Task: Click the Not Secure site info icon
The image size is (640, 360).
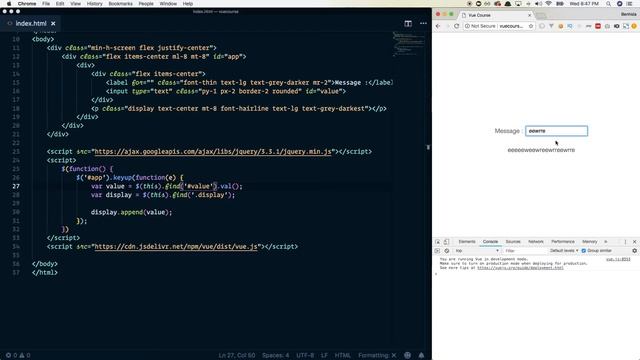Action: pyautogui.click(x=467, y=26)
